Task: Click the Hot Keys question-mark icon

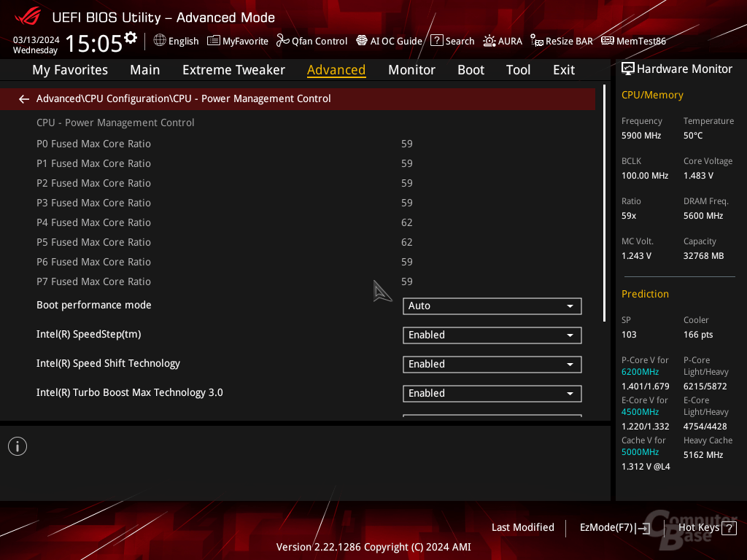Action: click(x=729, y=528)
